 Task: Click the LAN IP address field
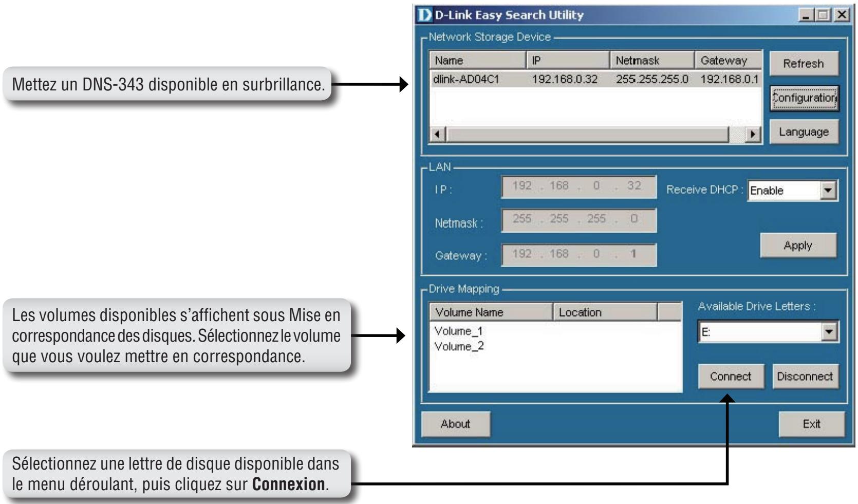point(579,187)
